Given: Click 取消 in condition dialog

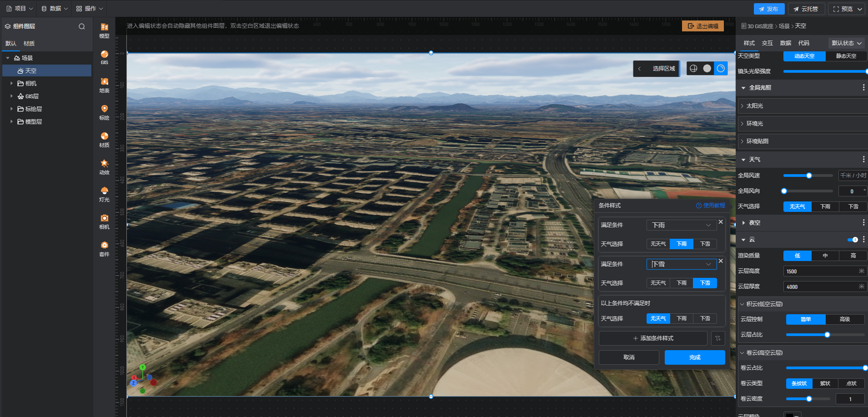Looking at the screenshot, I should point(629,357).
